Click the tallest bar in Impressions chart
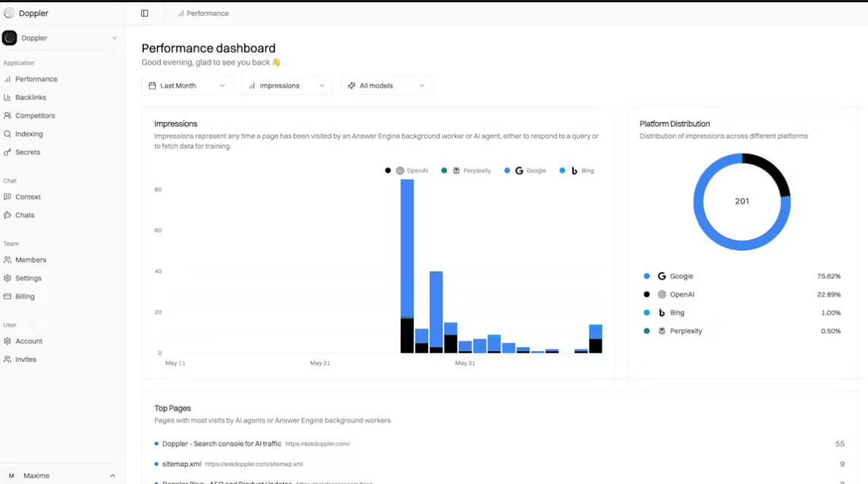Screen dimensions: 868x484 407,266
